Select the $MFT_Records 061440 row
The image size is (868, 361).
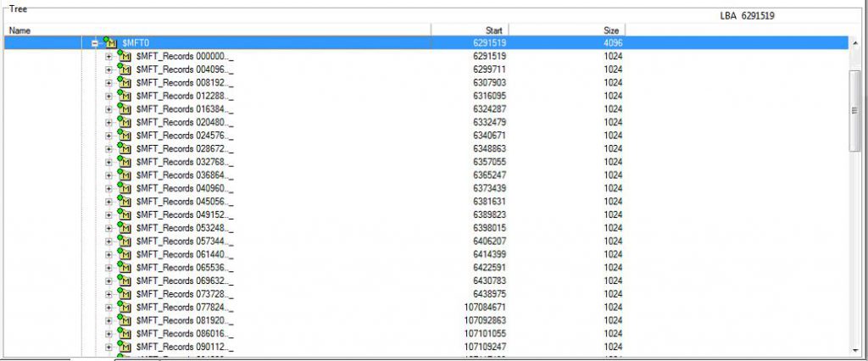pyautogui.click(x=184, y=254)
